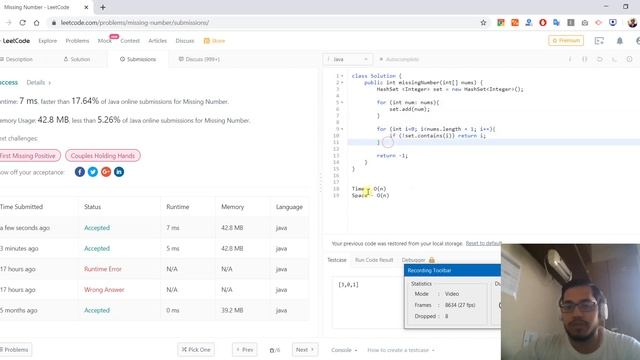Open the Runtime Error submission
The width and height of the screenshot is (640, 360).
click(103, 269)
